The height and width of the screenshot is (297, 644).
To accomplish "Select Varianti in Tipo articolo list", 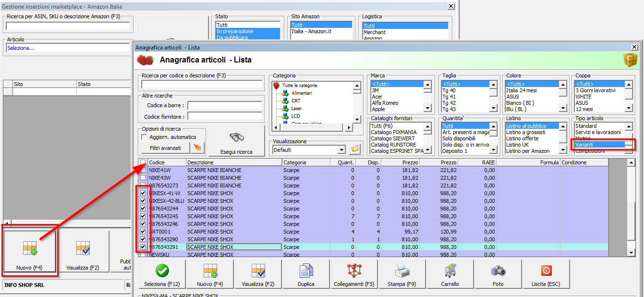I will [600, 145].
